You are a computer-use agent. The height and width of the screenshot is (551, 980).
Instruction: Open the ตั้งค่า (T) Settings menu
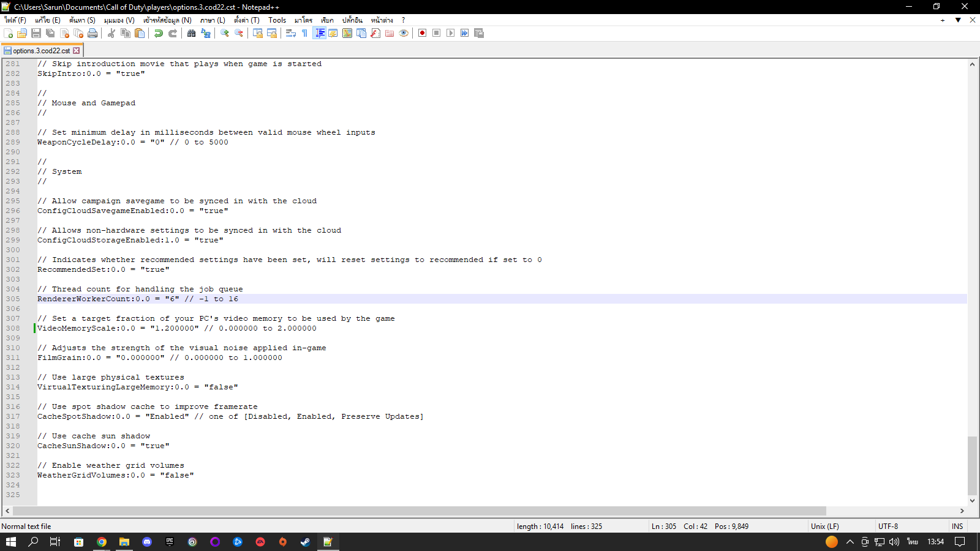(x=247, y=20)
